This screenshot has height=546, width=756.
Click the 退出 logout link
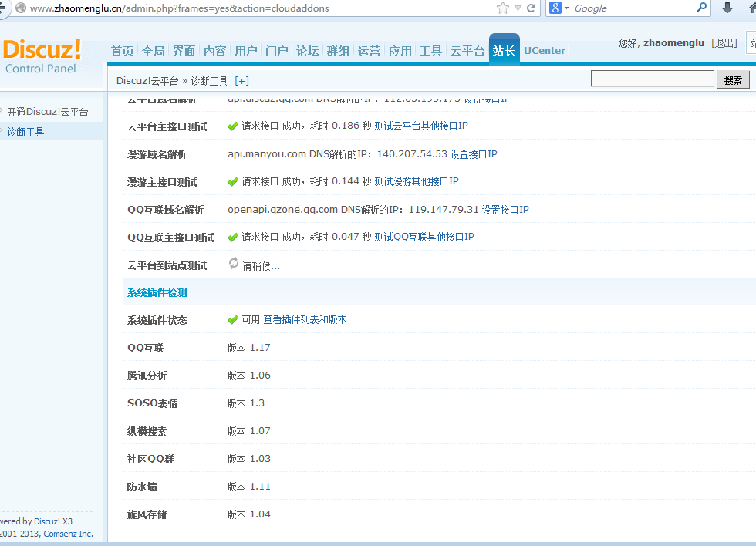(724, 43)
